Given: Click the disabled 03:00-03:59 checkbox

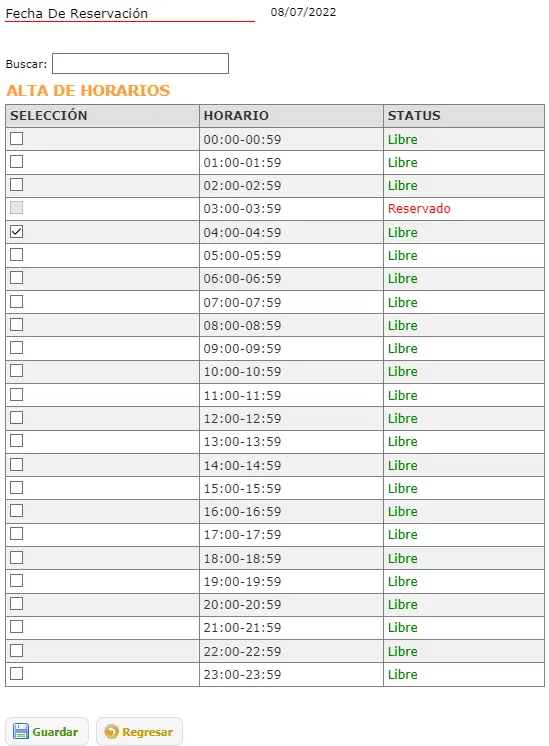Looking at the screenshot, I should click(x=17, y=207).
